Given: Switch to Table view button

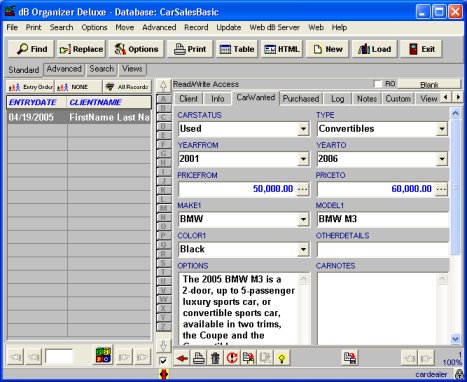Looking at the screenshot, I should [237, 49].
